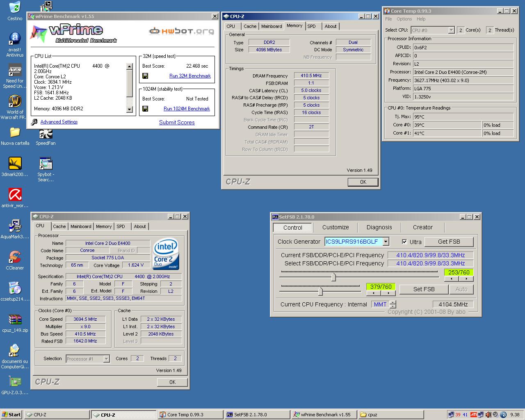Open World of Warcraft desktop icon
This screenshot has height=420, width=525.
(x=15, y=107)
